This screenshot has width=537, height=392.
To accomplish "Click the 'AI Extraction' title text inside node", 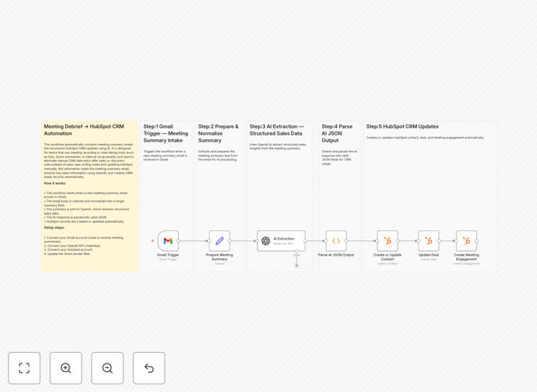I will tap(284, 239).
